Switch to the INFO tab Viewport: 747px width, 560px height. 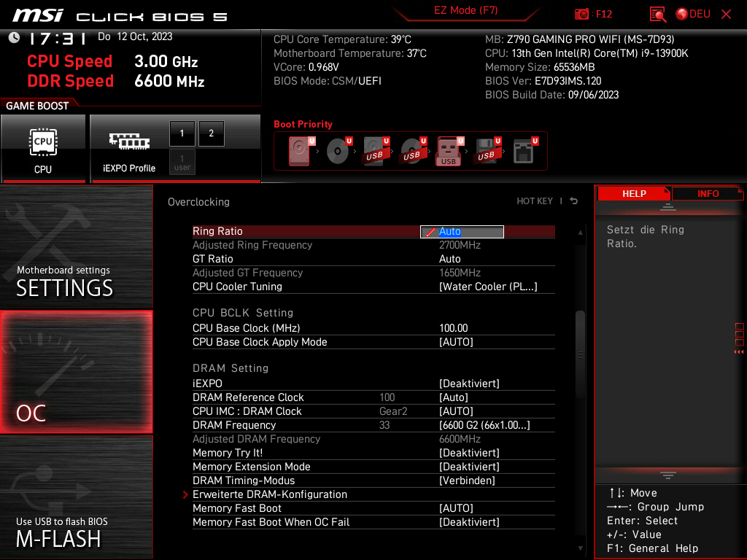(x=708, y=193)
